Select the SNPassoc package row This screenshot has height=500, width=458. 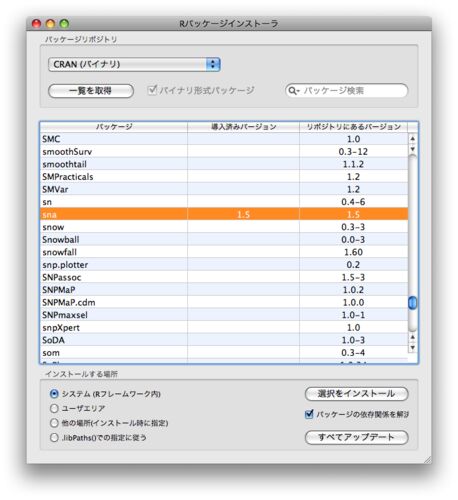pyautogui.click(x=224, y=277)
